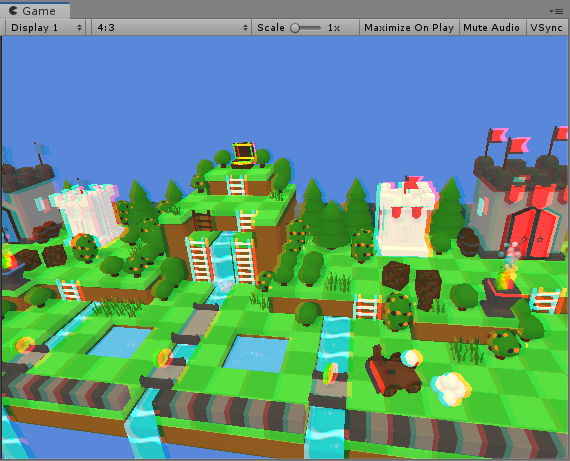Toggle the VSync button
The width and height of the screenshot is (570, 461).
[547, 28]
